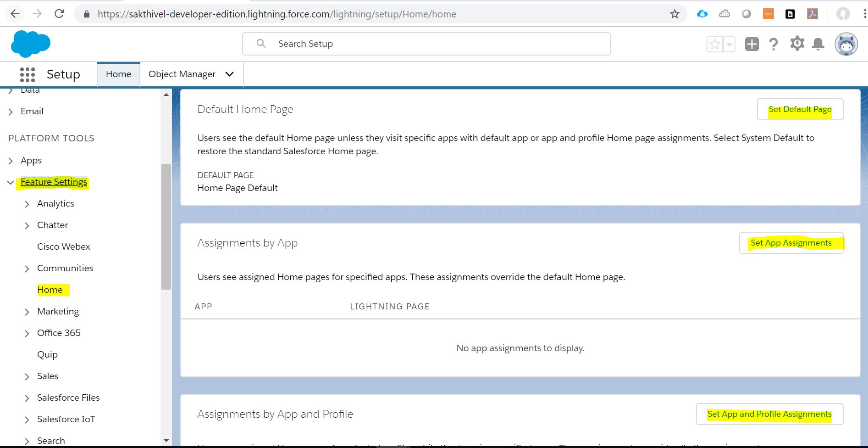The width and height of the screenshot is (868, 448).
Task: Click the Set Default Page button
Action: [800, 109]
